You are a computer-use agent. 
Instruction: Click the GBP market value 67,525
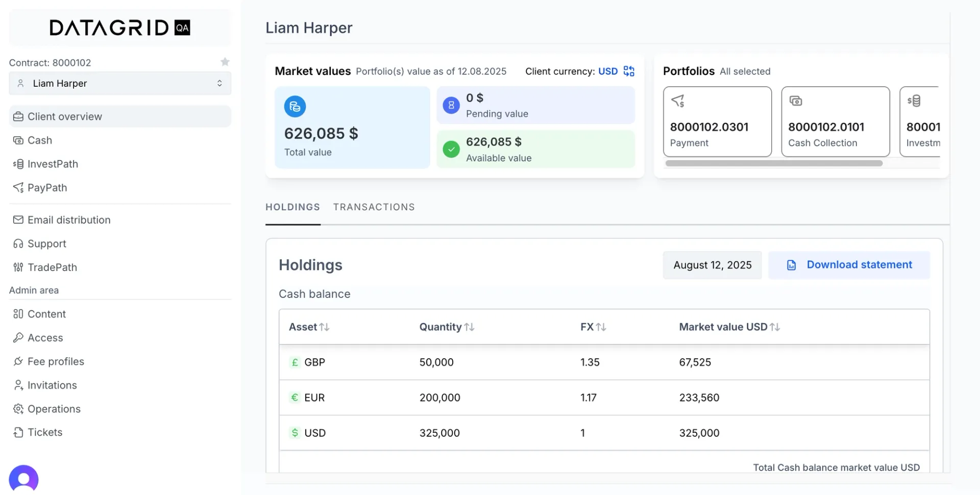tap(695, 362)
